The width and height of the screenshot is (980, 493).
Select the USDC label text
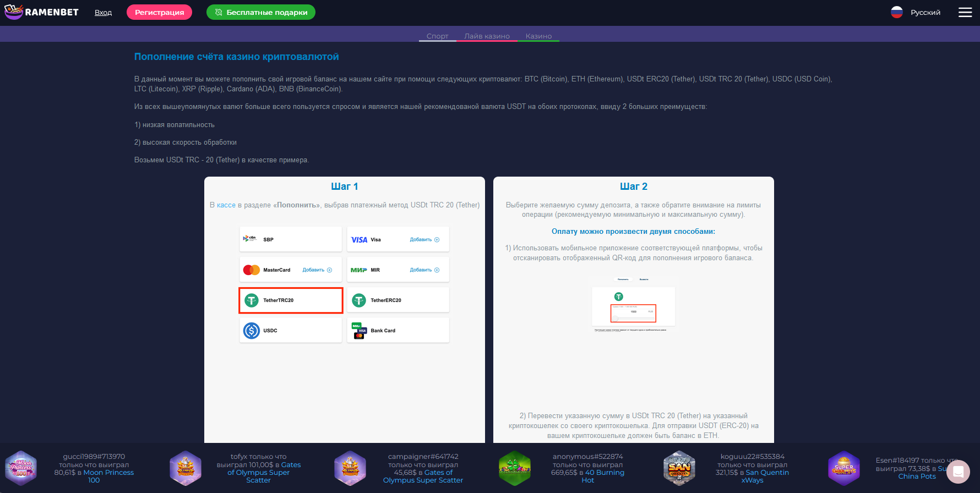[x=270, y=330]
